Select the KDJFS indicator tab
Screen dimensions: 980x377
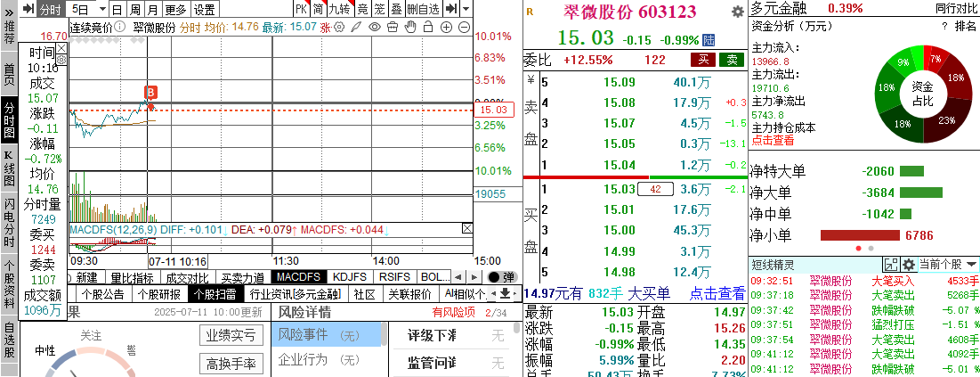[x=350, y=277]
